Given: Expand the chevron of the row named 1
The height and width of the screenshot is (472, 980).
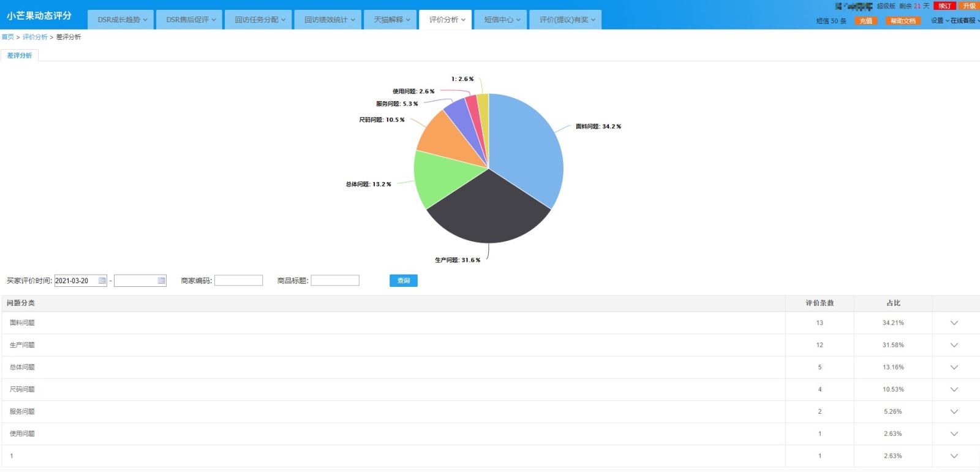Looking at the screenshot, I should click(x=954, y=456).
